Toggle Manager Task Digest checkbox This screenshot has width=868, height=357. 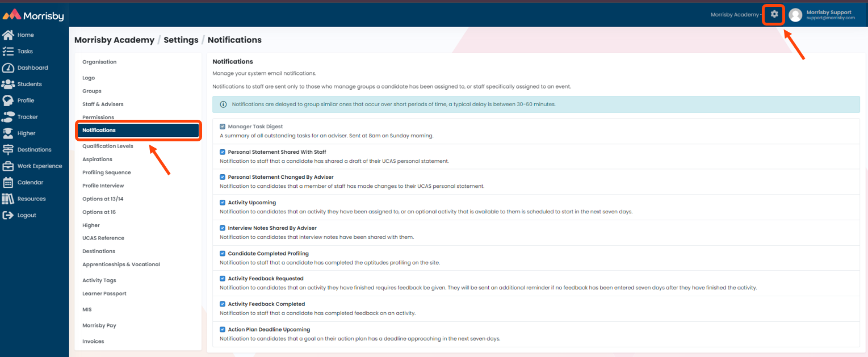coord(223,127)
